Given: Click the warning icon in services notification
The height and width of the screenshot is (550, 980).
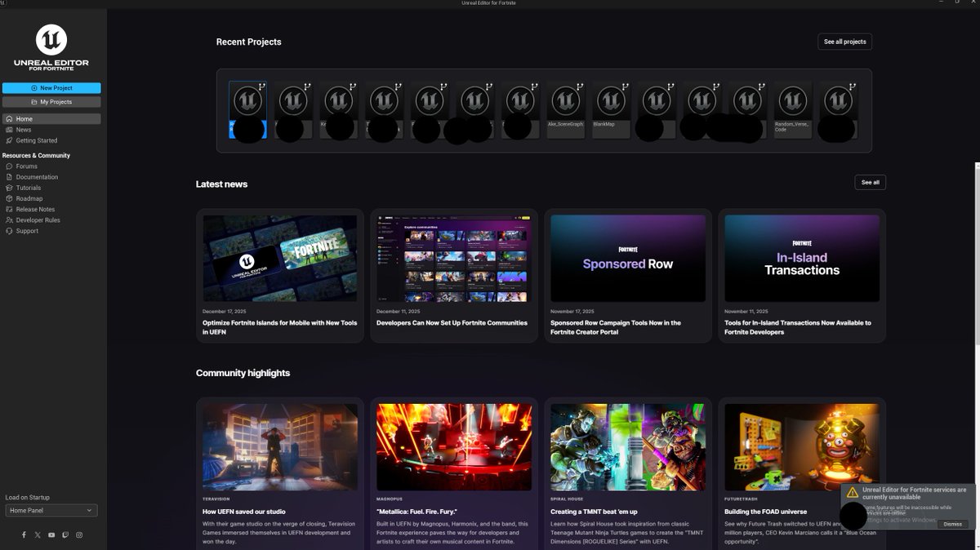Looking at the screenshot, I should coord(852,492).
